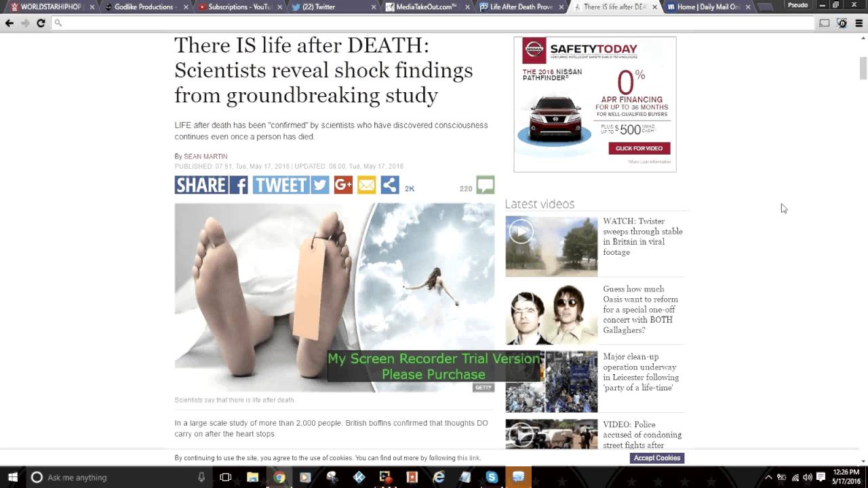
Task: Play the twister video thumbnail
Action: coord(551,246)
